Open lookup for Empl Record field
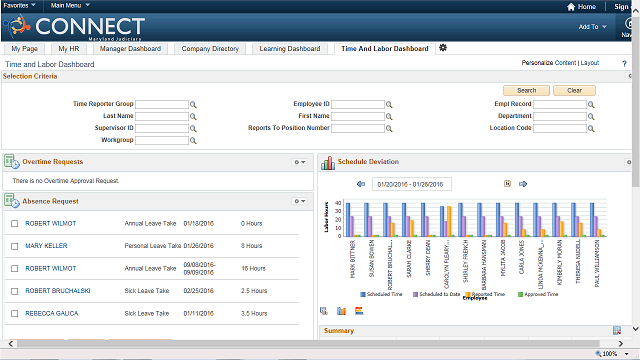 (591, 105)
